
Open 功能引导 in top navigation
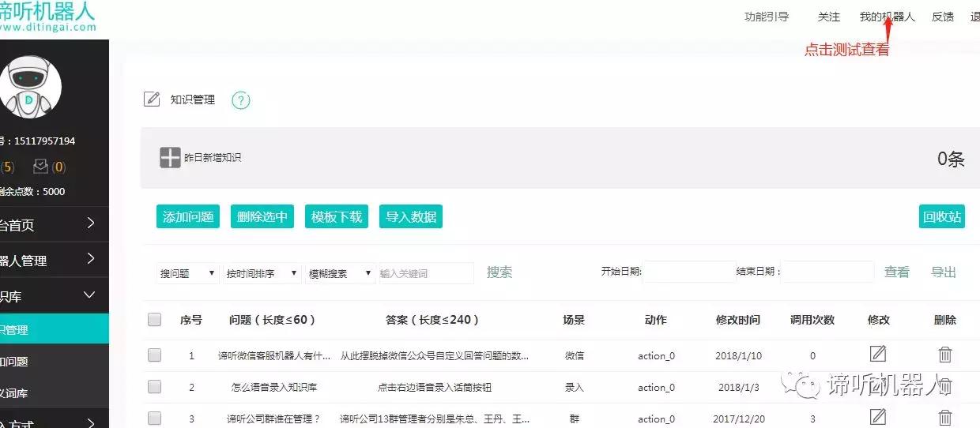pyautogui.click(x=767, y=17)
